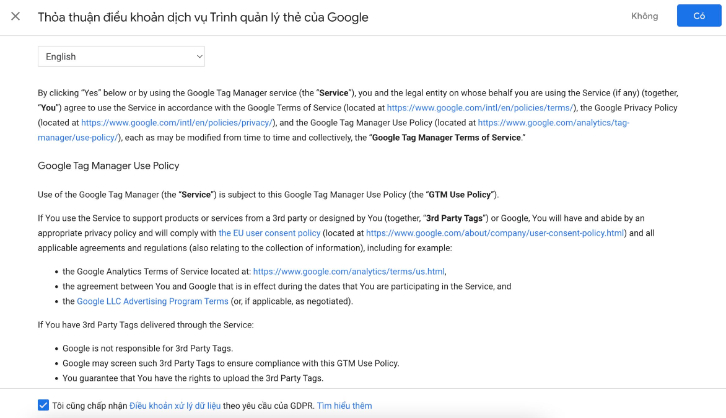
Task: Decline by clicking Không
Action: pos(645,16)
